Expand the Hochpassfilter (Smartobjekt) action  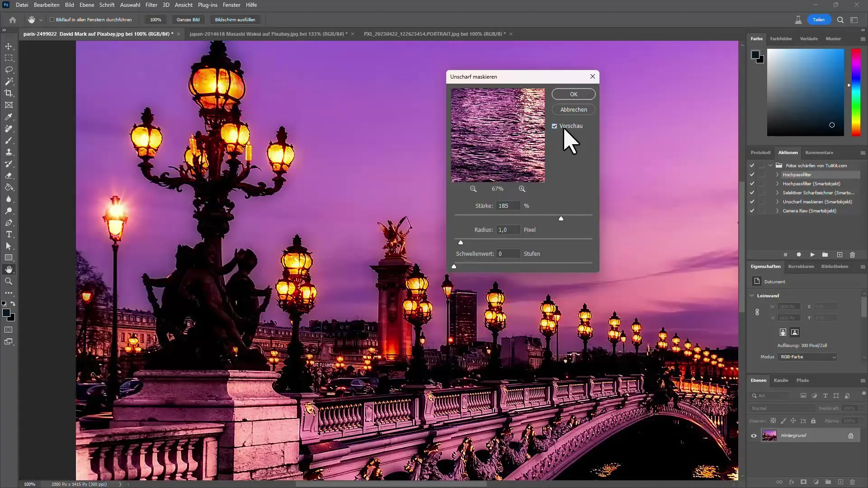pos(777,184)
